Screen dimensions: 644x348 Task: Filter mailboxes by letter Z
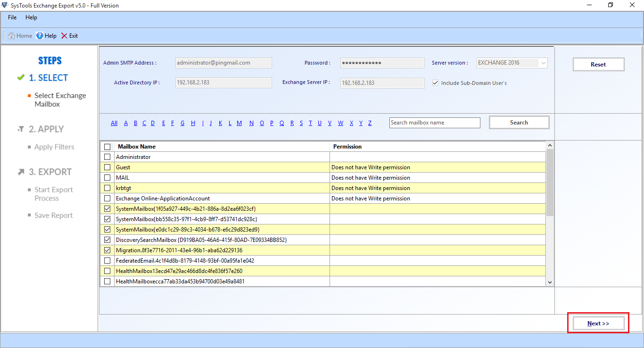click(x=370, y=123)
